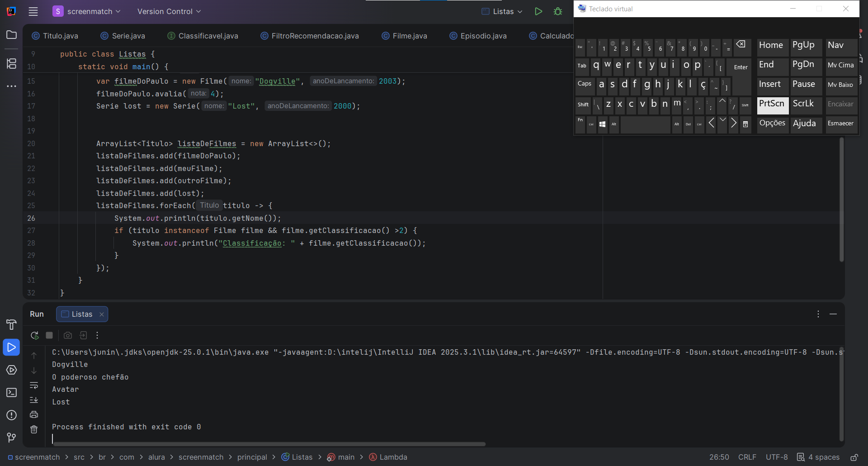Clear the console with trash icon

click(x=34, y=429)
